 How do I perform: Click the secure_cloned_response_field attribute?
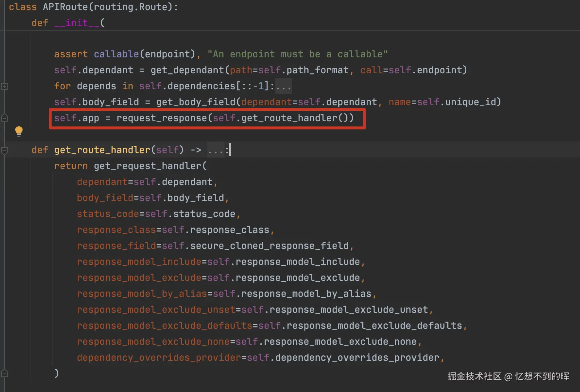tap(269, 246)
